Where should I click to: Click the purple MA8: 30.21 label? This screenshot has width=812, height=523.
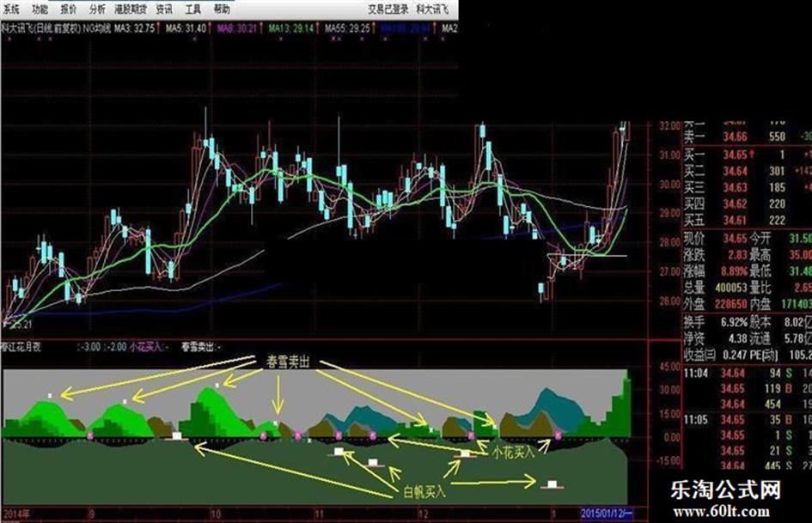tap(238, 28)
